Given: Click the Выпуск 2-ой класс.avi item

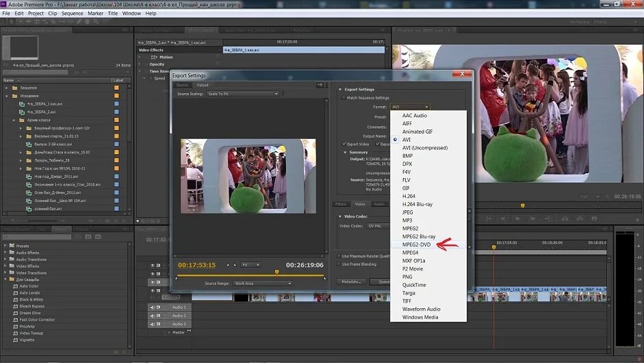Looking at the screenshot, I should tap(53, 145).
